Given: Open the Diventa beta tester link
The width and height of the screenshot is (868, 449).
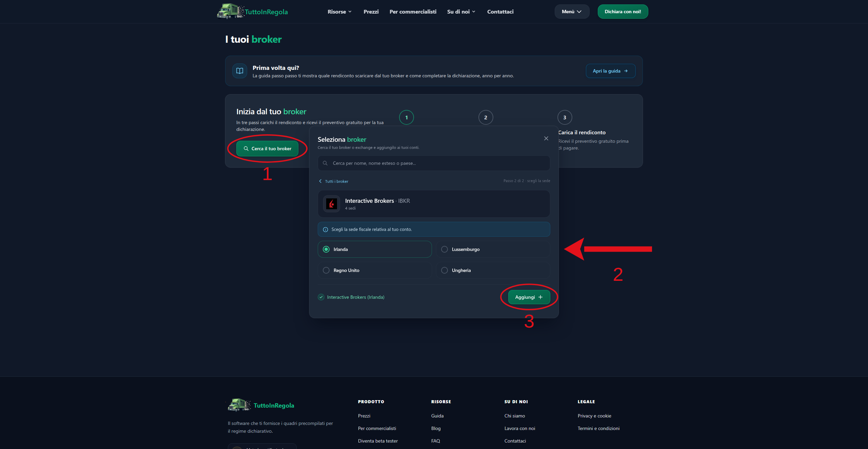Looking at the screenshot, I should [378, 441].
